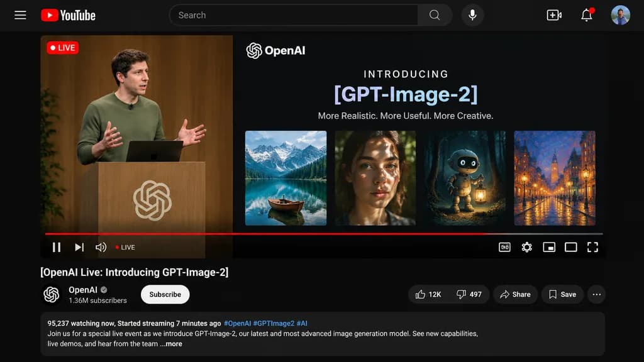Pause the live stream
The height and width of the screenshot is (362, 644).
(57, 247)
